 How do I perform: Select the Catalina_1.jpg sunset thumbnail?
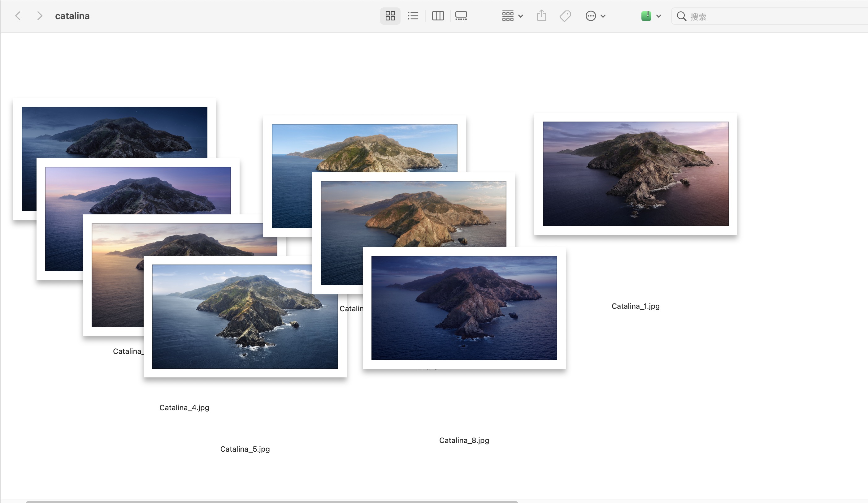click(636, 174)
